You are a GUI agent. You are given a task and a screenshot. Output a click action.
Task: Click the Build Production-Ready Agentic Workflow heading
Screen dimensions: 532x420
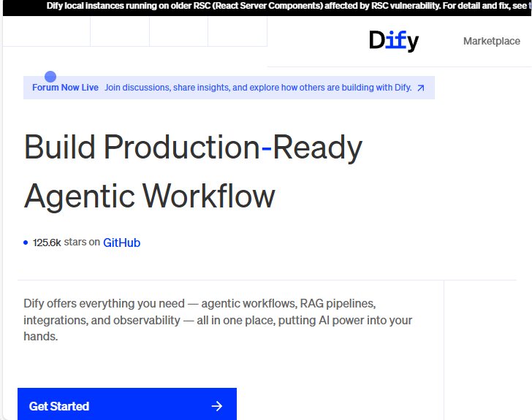click(193, 172)
